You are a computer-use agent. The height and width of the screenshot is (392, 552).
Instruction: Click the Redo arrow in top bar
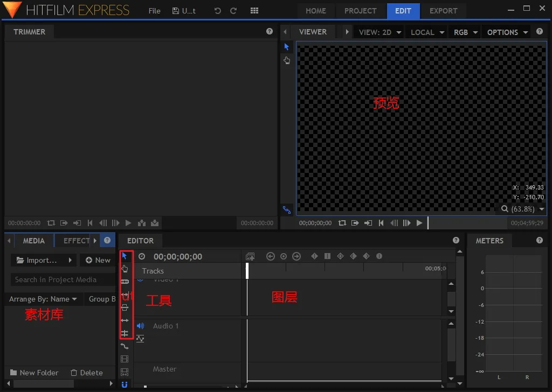pos(233,11)
